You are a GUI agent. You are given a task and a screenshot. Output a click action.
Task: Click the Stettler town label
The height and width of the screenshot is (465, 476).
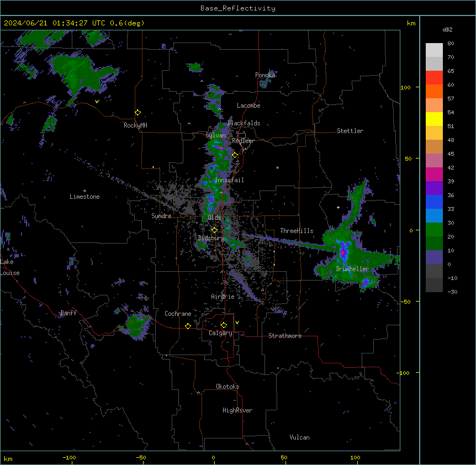pyautogui.click(x=350, y=131)
